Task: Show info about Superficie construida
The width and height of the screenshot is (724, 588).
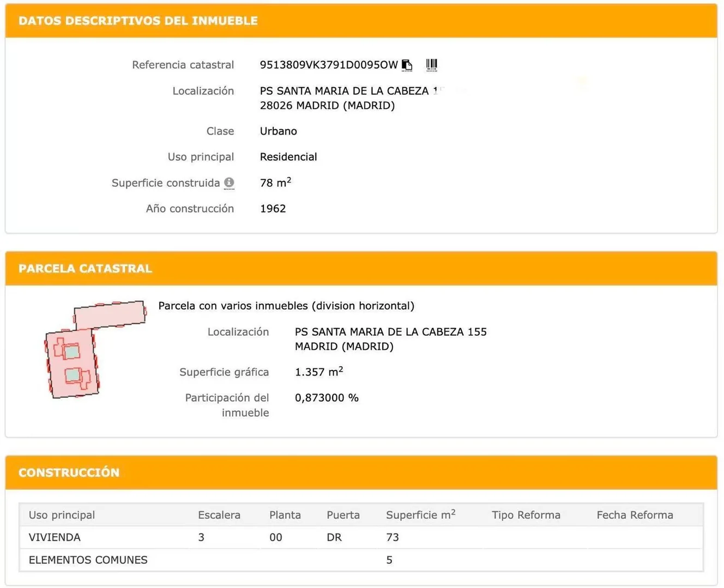Action: click(229, 183)
